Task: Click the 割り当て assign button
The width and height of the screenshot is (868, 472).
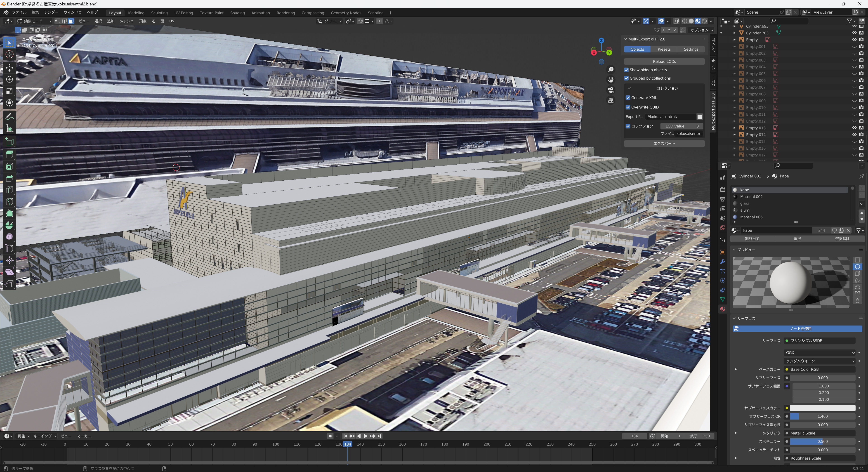Action: 752,239
